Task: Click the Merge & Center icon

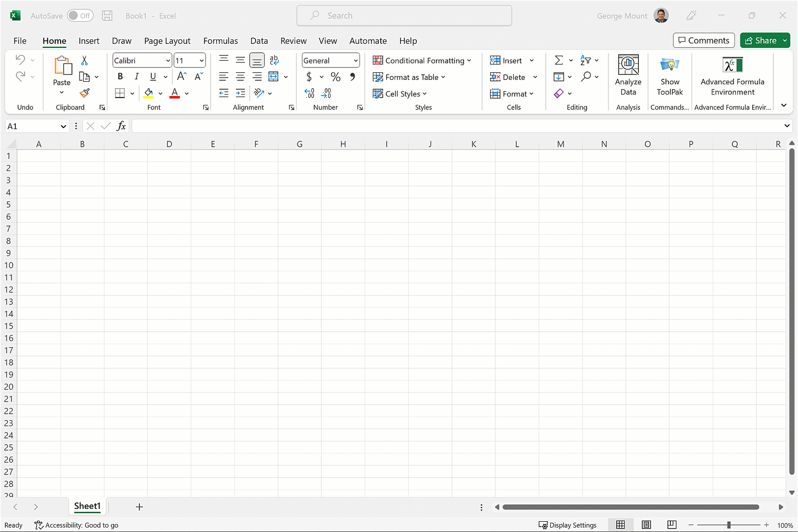Action: (x=273, y=77)
